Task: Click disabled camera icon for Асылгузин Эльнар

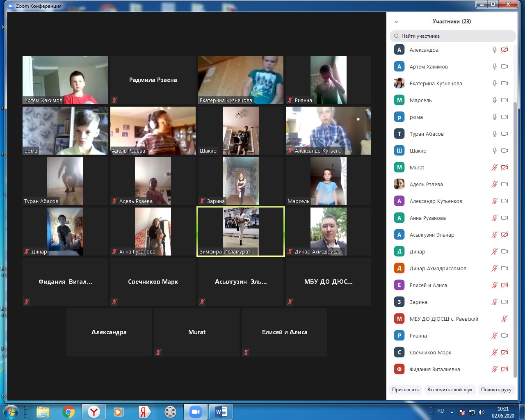Action: click(504, 235)
